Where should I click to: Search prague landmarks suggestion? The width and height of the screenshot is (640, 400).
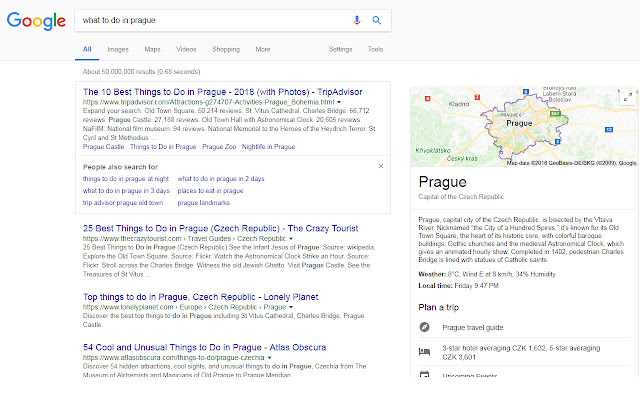tap(204, 202)
